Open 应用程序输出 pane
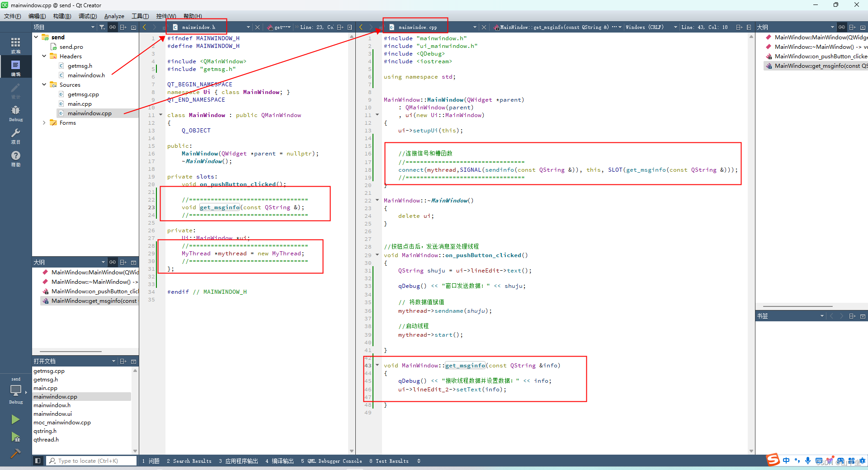868x470 pixels. click(x=238, y=461)
